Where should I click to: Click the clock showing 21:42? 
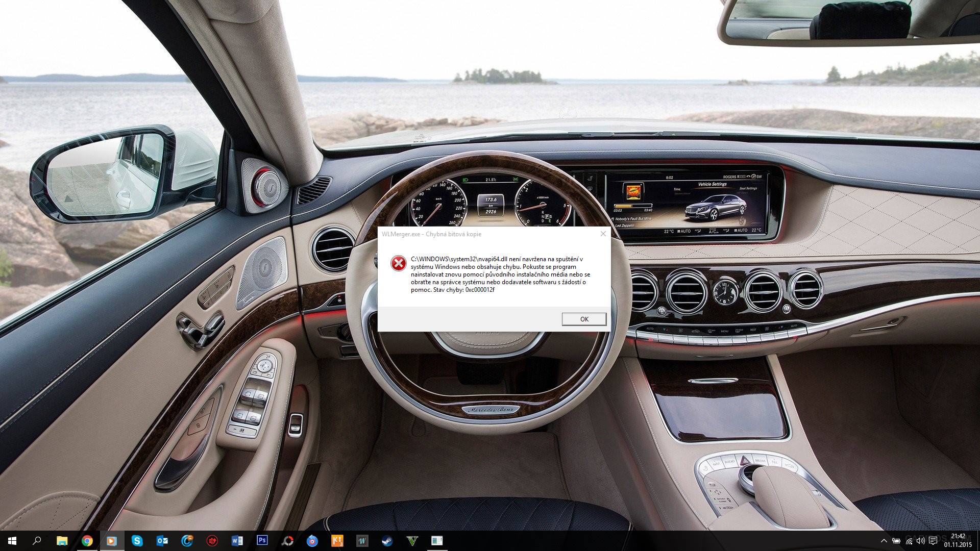[x=958, y=540]
